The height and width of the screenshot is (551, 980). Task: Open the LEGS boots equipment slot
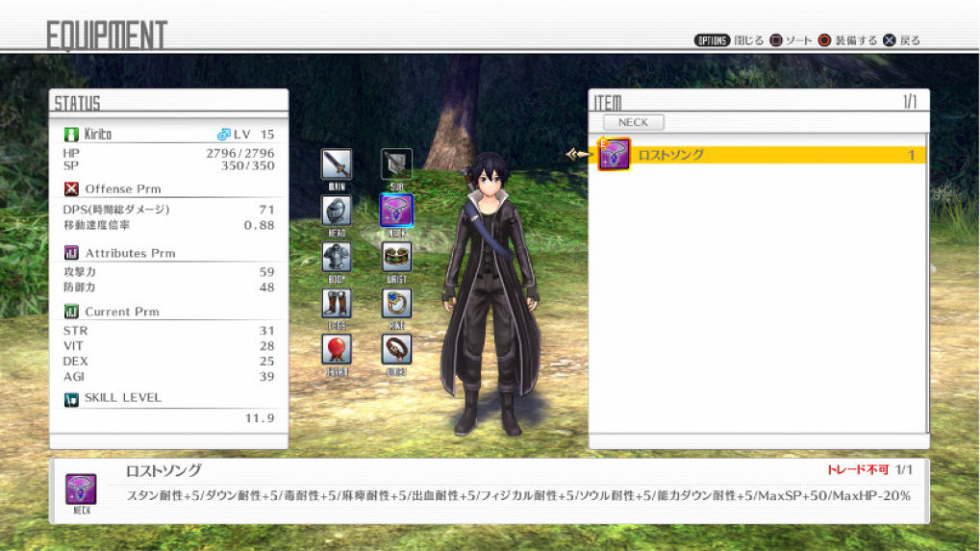click(x=337, y=303)
